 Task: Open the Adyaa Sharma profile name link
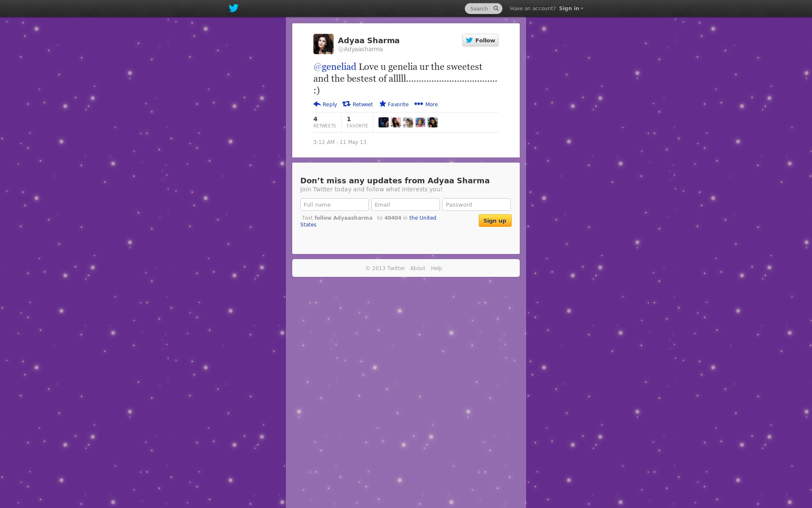pyautogui.click(x=368, y=40)
